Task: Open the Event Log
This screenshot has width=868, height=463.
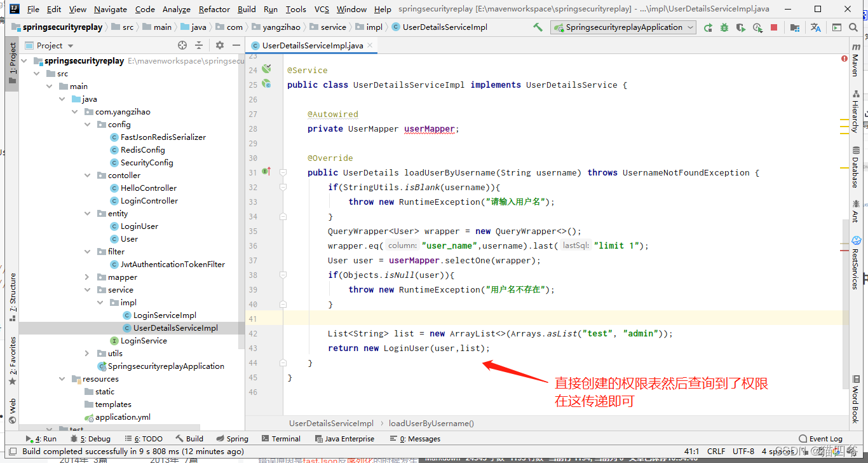Action: [820, 439]
